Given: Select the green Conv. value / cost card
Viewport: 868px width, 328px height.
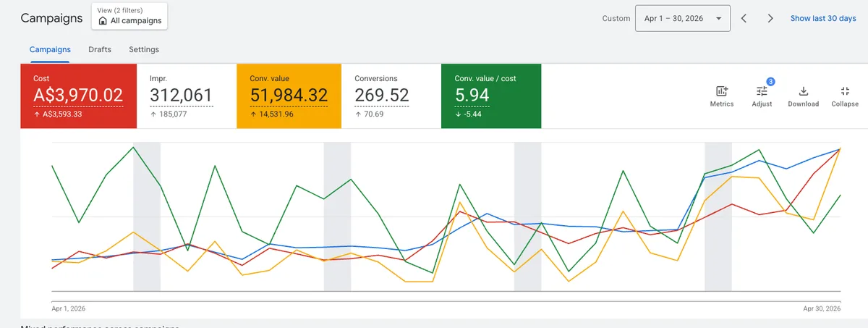Looking at the screenshot, I should pos(491,96).
